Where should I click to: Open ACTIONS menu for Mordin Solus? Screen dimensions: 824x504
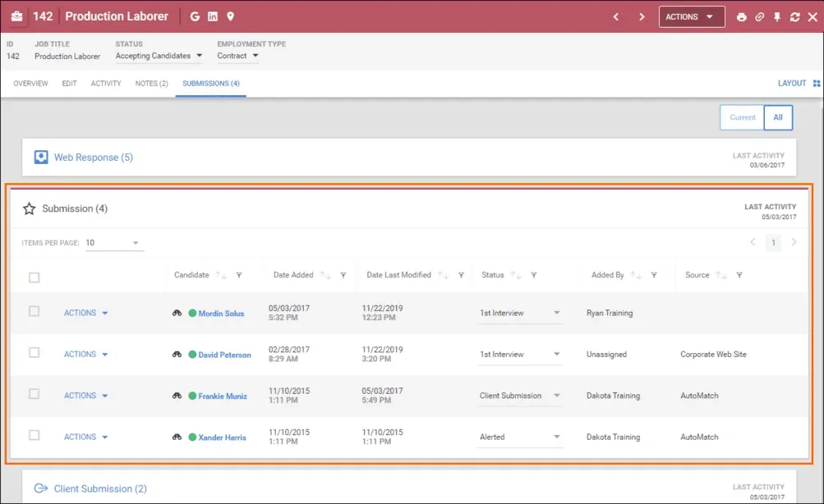[85, 313]
